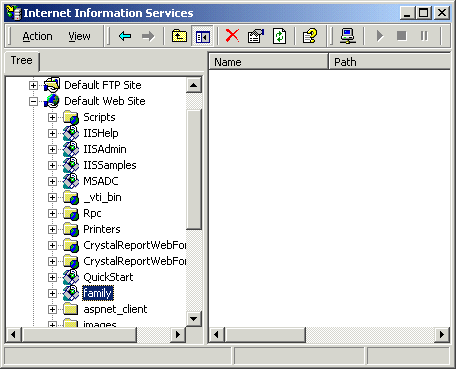
Task: Select the Tree tab
Action: point(22,61)
